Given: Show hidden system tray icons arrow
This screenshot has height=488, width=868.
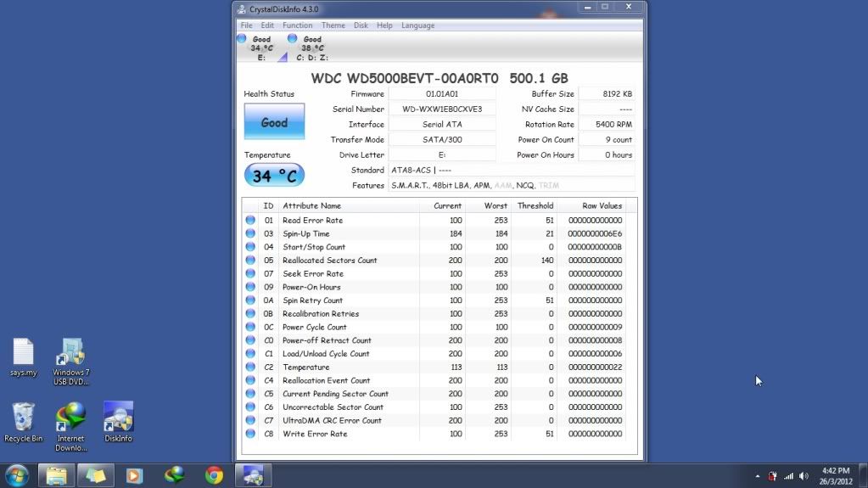Looking at the screenshot, I should tap(756, 476).
